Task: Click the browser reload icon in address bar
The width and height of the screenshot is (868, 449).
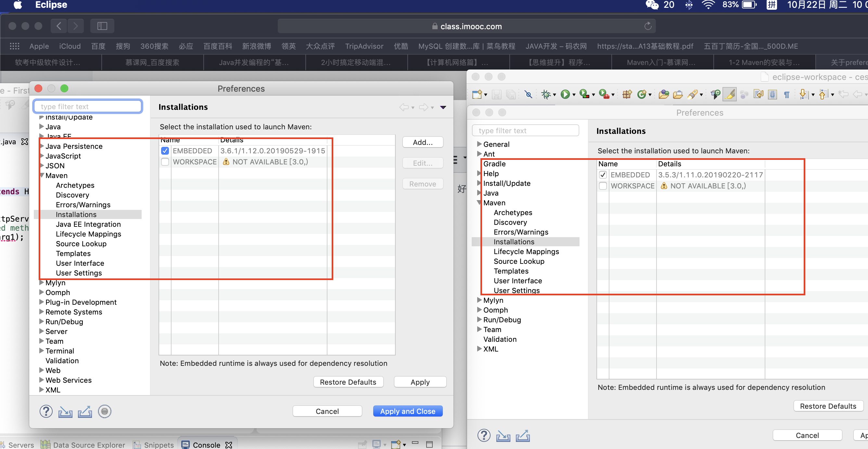Action: pos(648,26)
